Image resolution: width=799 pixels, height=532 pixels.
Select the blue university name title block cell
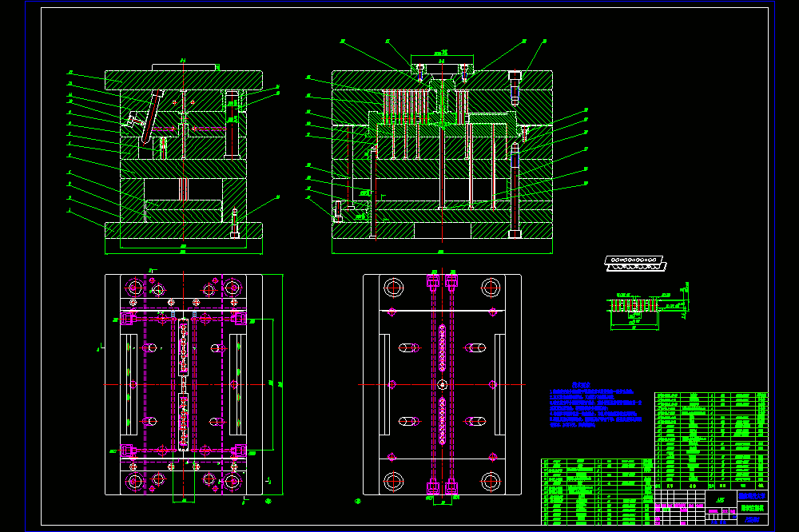click(x=752, y=496)
